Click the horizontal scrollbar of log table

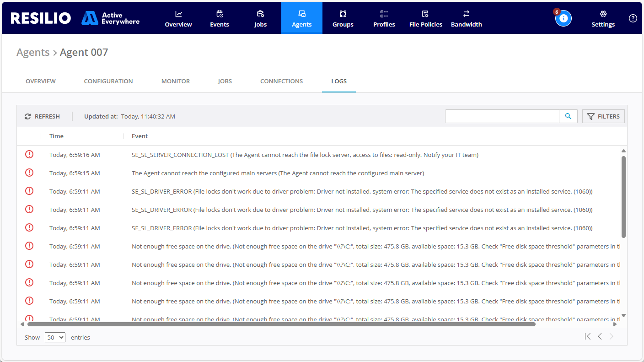tap(281, 324)
